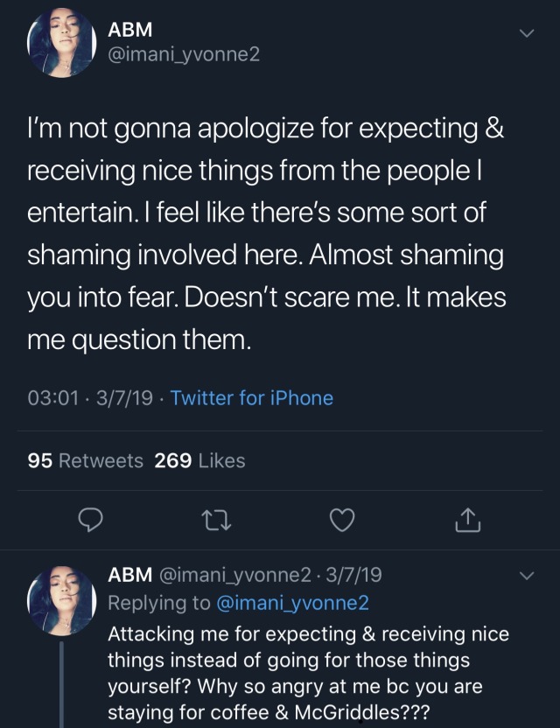Click the 03:01 · 3/7/19 timestamp

[93, 398]
